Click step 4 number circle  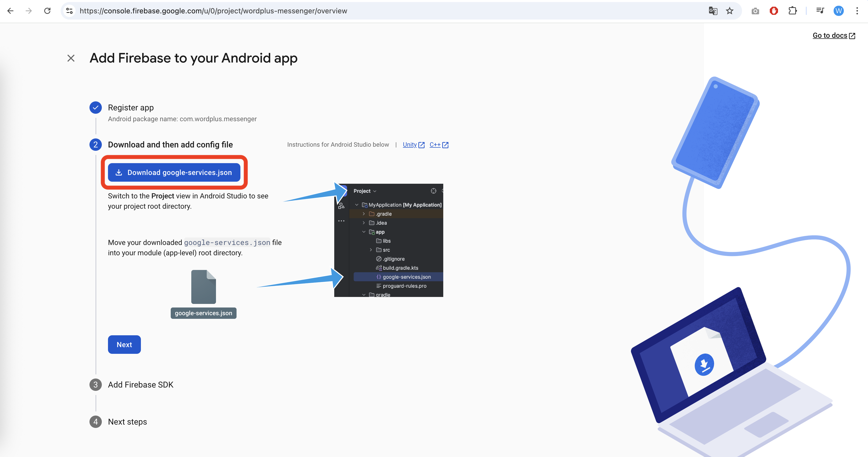tap(96, 422)
